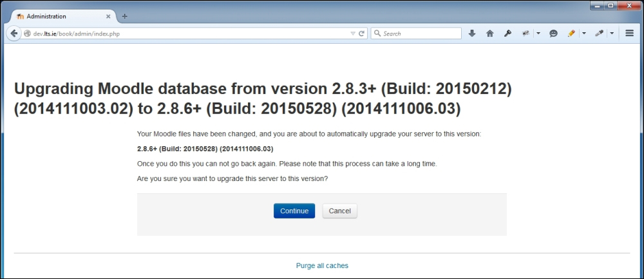Expand the Firebug icon dropdown arrow
The image size is (644, 279).
[538, 34]
